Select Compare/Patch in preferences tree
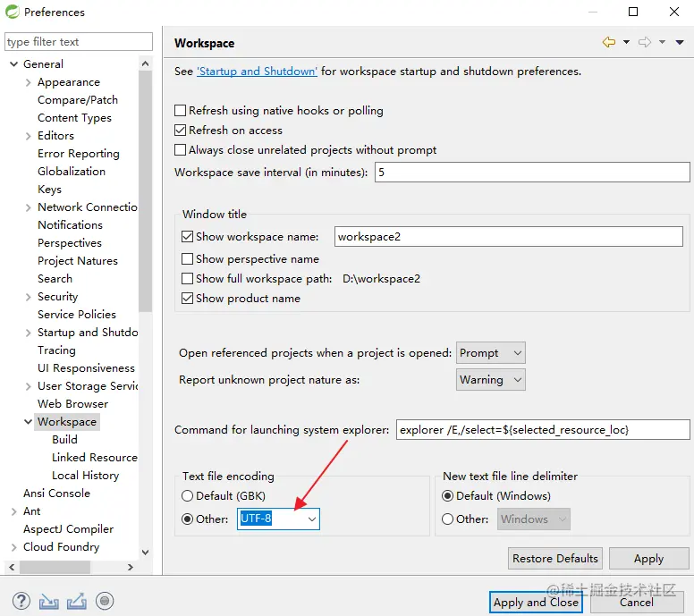 point(78,100)
